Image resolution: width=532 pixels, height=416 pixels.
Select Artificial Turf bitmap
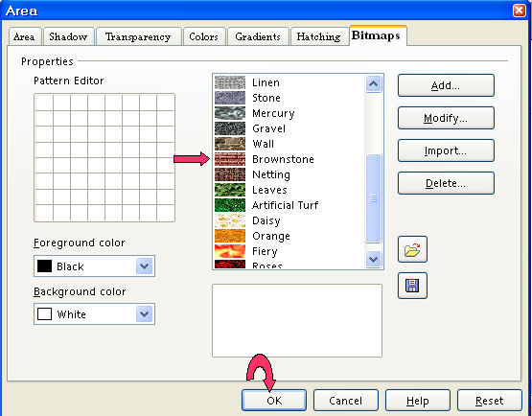[285, 205]
